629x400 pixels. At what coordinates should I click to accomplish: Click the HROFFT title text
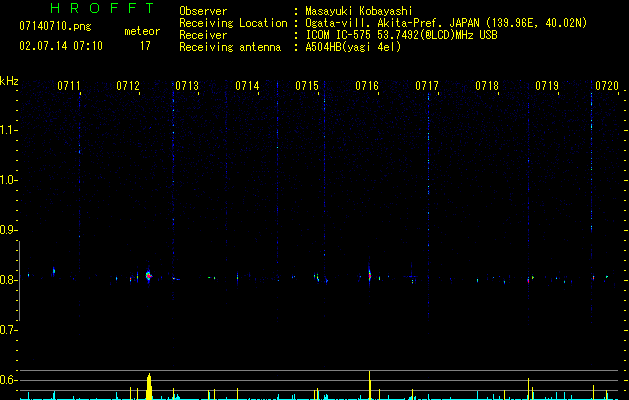pos(102,8)
